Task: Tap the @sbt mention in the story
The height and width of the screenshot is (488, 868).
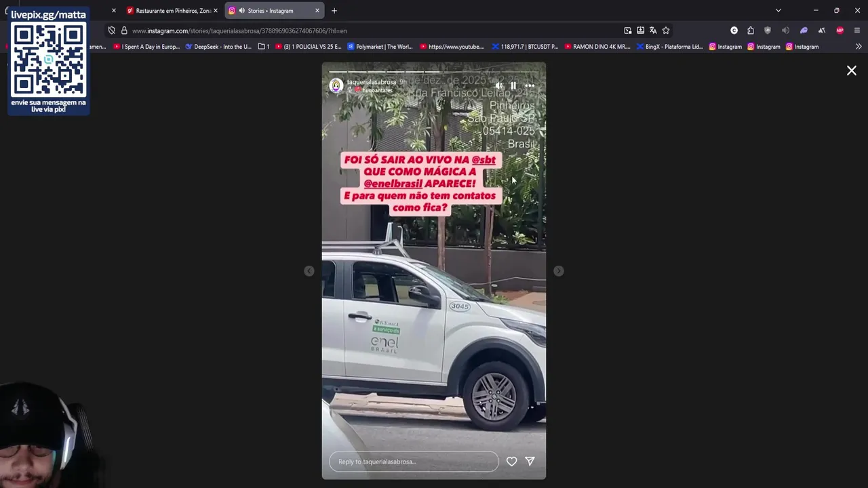Action: pos(484,160)
